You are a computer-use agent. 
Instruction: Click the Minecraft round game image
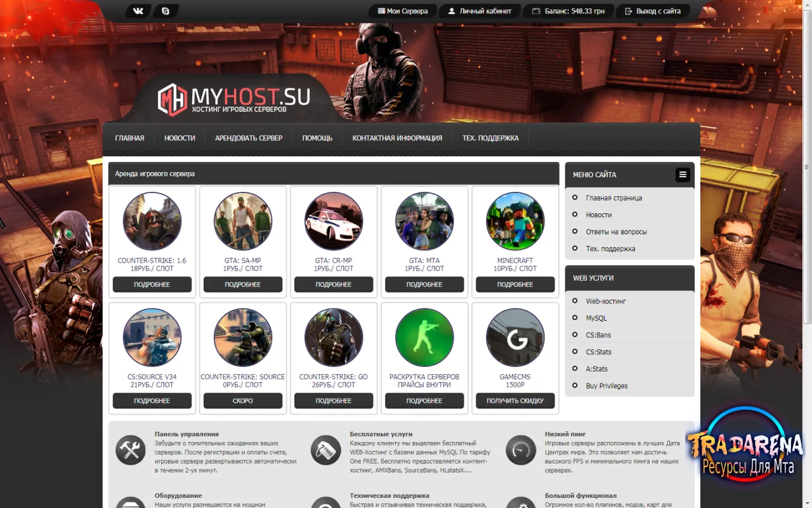point(515,222)
